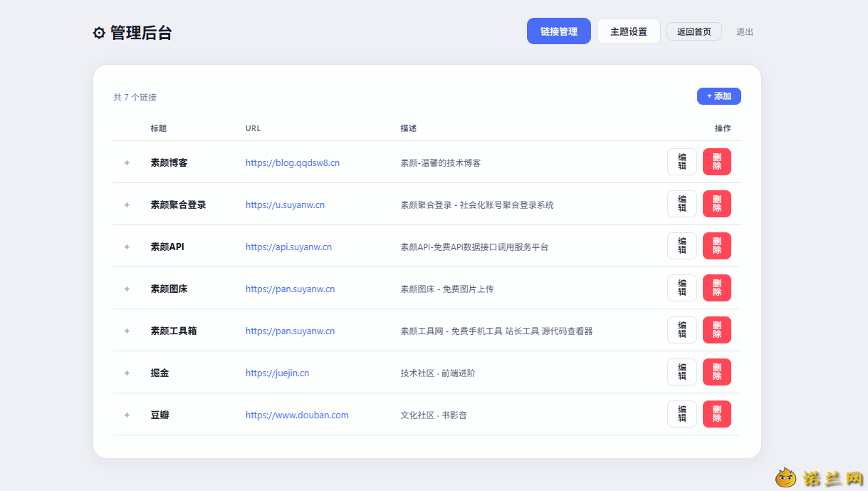Click the drag handle icon for 素颜图床

coord(127,289)
